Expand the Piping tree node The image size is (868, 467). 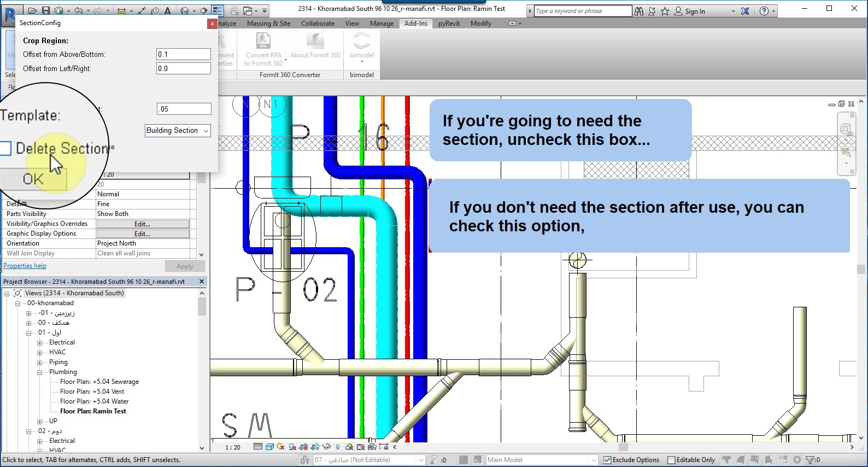click(39, 363)
